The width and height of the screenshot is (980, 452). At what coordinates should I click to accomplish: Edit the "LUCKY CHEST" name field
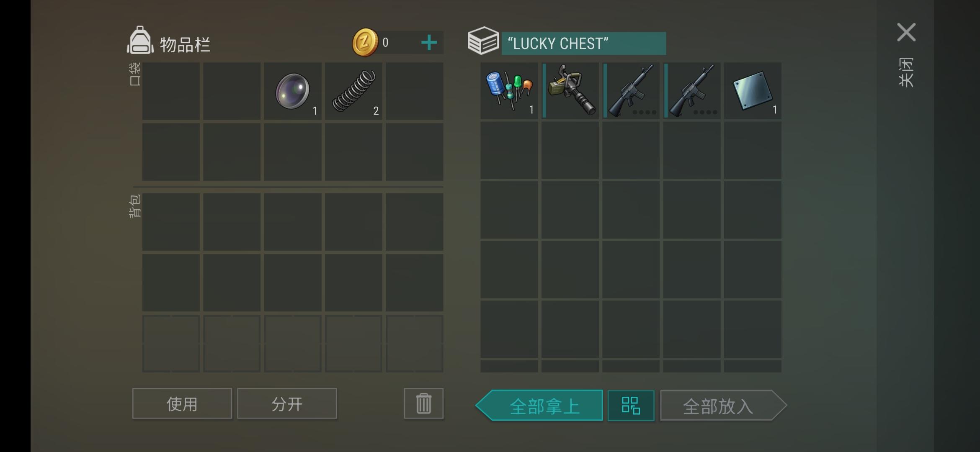click(x=584, y=44)
